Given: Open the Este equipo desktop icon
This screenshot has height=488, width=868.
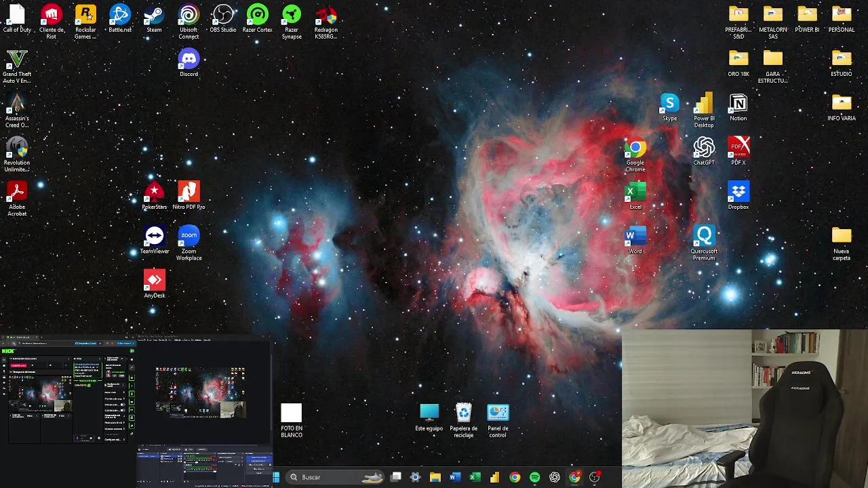Looking at the screenshot, I should [429, 418].
